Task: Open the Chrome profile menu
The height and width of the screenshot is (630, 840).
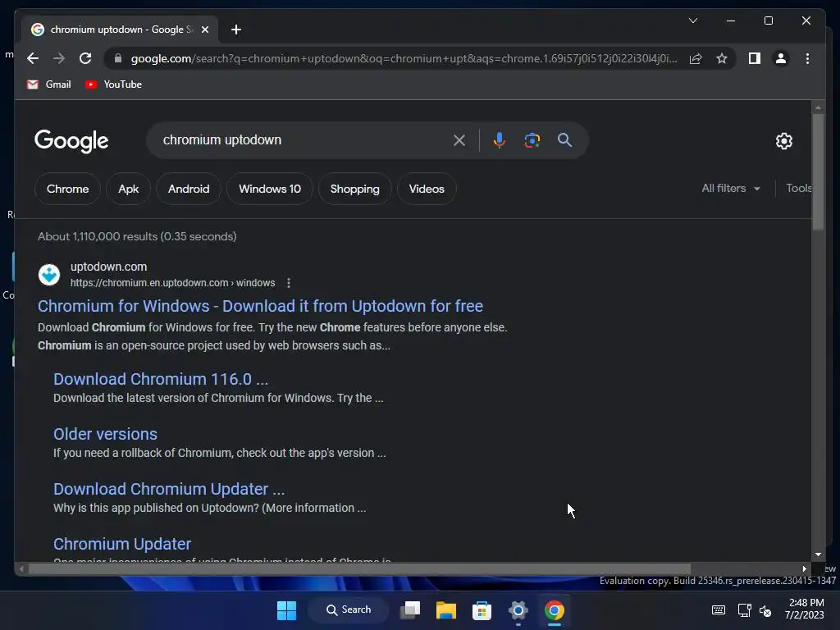Action: (781, 58)
